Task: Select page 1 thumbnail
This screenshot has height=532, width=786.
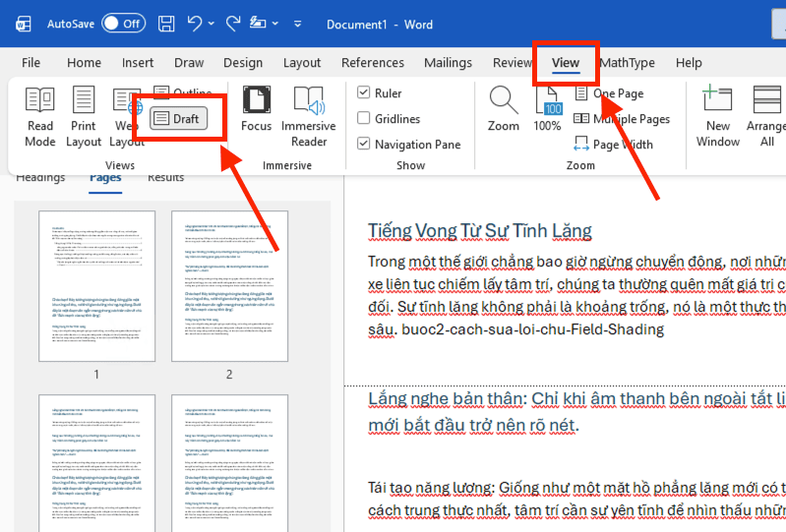Action: pos(96,286)
